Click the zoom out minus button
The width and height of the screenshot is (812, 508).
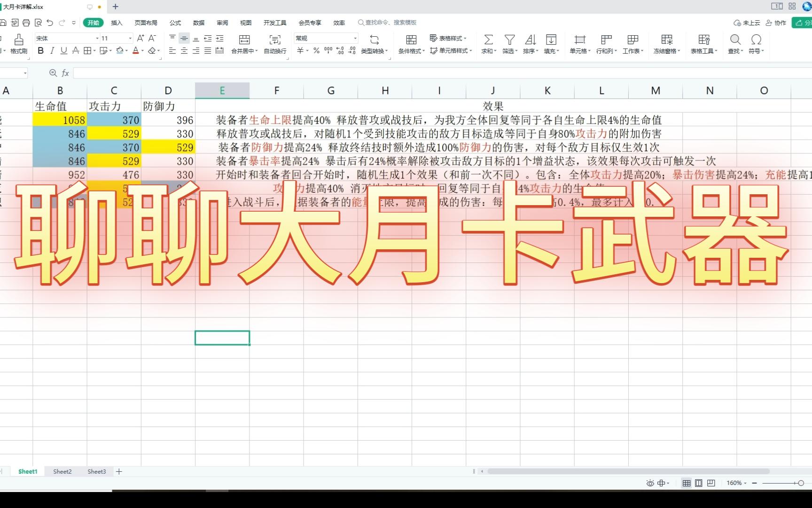[x=755, y=483]
